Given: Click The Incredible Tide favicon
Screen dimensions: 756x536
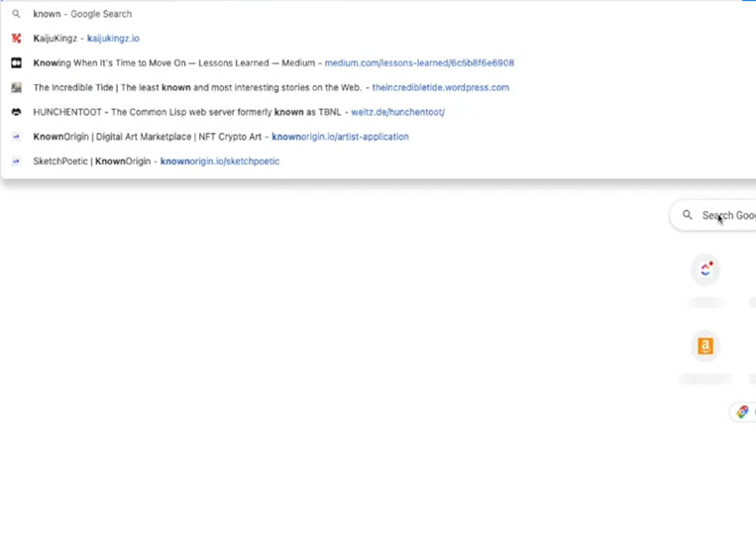Looking at the screenshot, I should [x=17, y=87].
